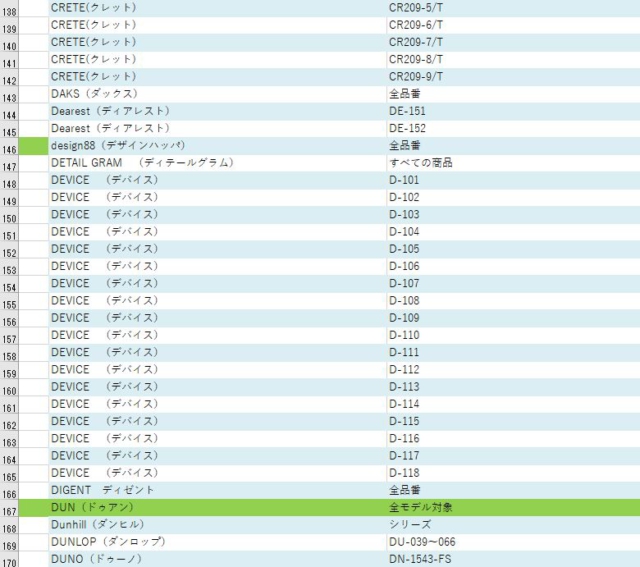
Task: Select the CRETE(クレット) cell in row 138
Action: tap(217, 8)
